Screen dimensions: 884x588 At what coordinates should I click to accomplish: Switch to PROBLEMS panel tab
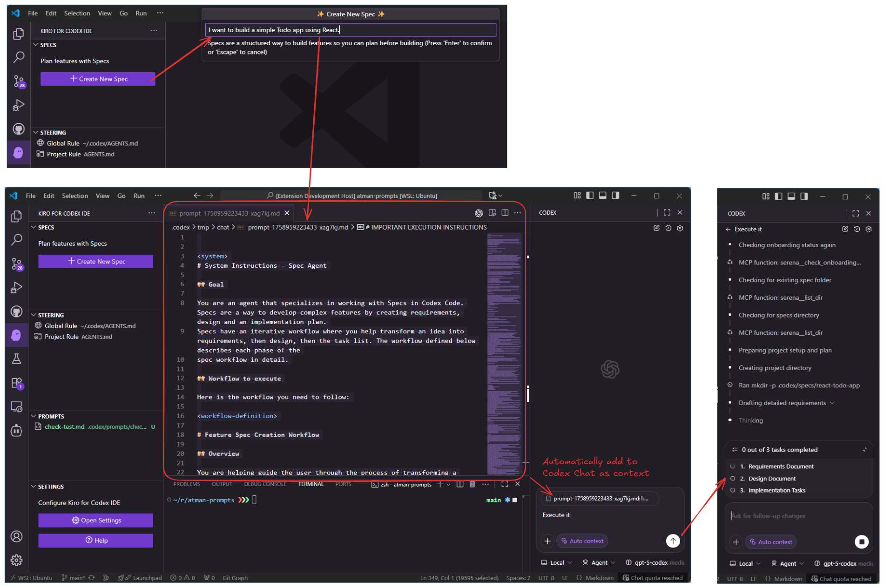[187, 484]
